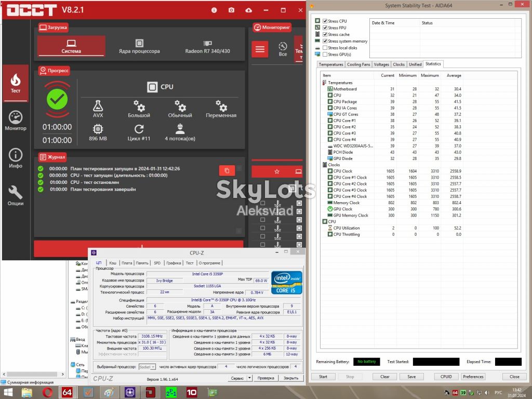
Task: Open Opera browser from the taskbar
Action: (47, 392)
